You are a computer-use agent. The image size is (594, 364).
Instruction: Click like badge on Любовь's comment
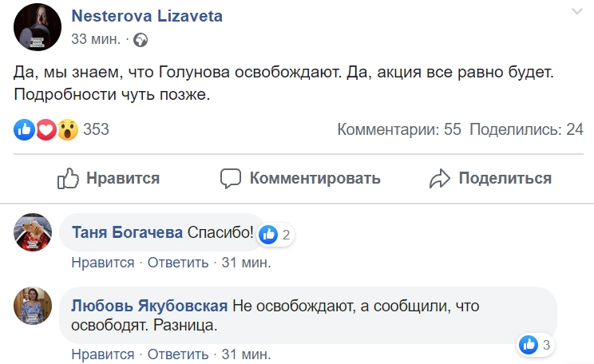(535, 345)
